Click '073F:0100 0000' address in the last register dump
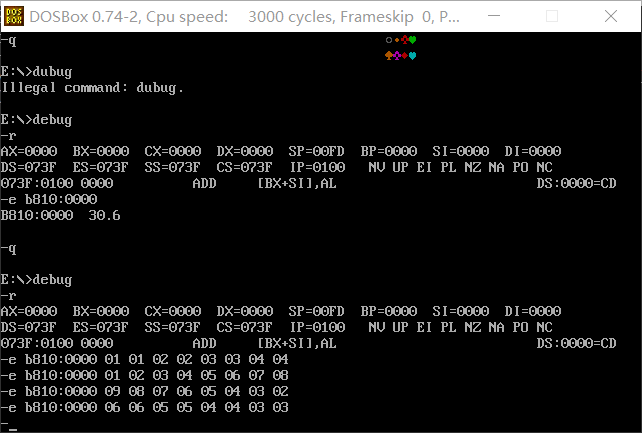The height and width of the screenshot is (433, 642). pyautogui.click(x=57, y=343)
